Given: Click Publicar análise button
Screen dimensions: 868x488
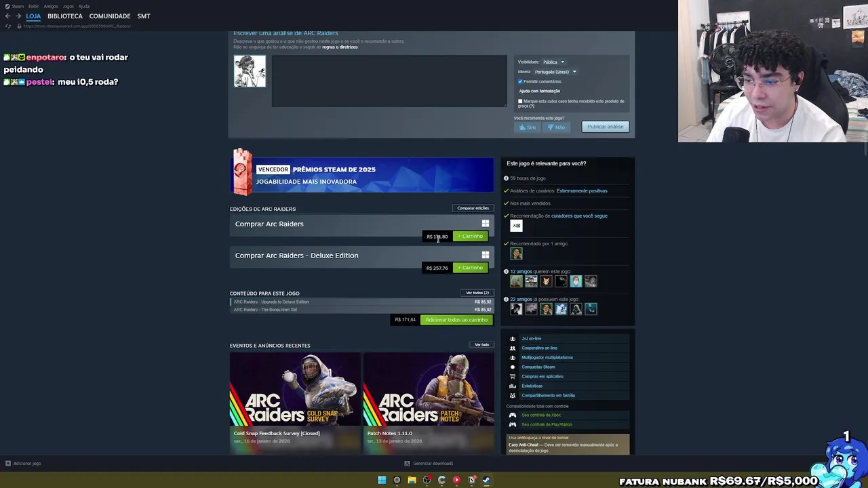Looking at the screenshot, I should click(x=605, y=127).
